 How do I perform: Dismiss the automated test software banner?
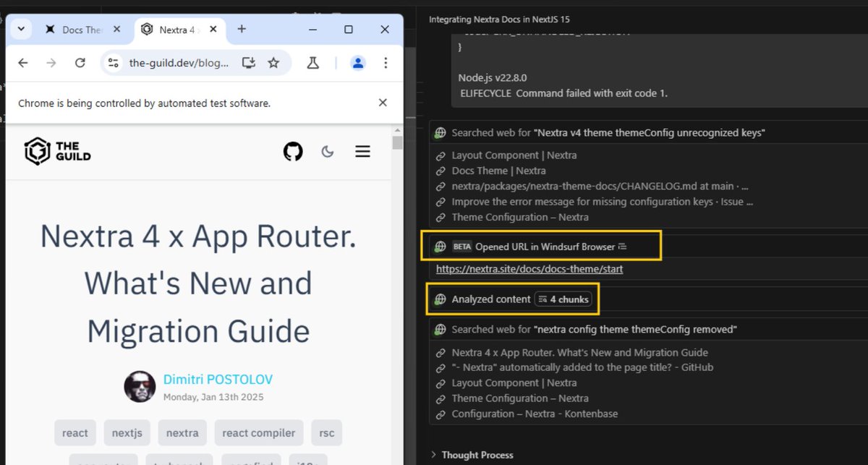coord(383,102)
